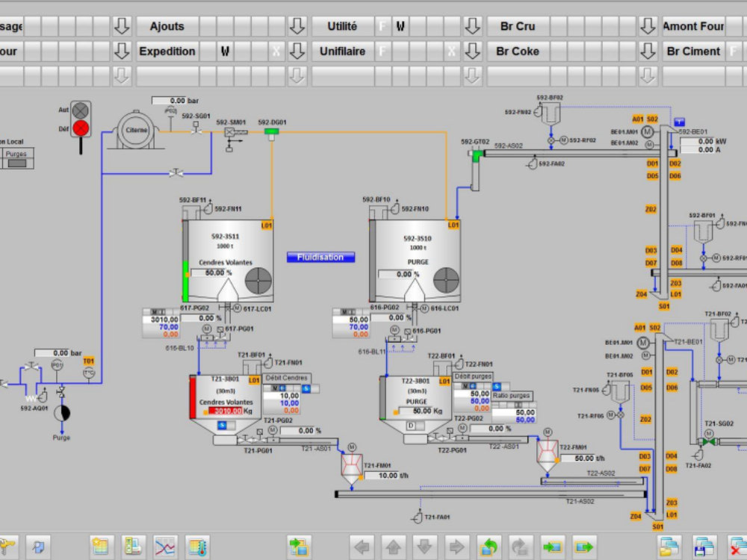Navigate with the gray left arrow button
The width and height of the screenshot is (747, 560).
click(x=362, y=547)
